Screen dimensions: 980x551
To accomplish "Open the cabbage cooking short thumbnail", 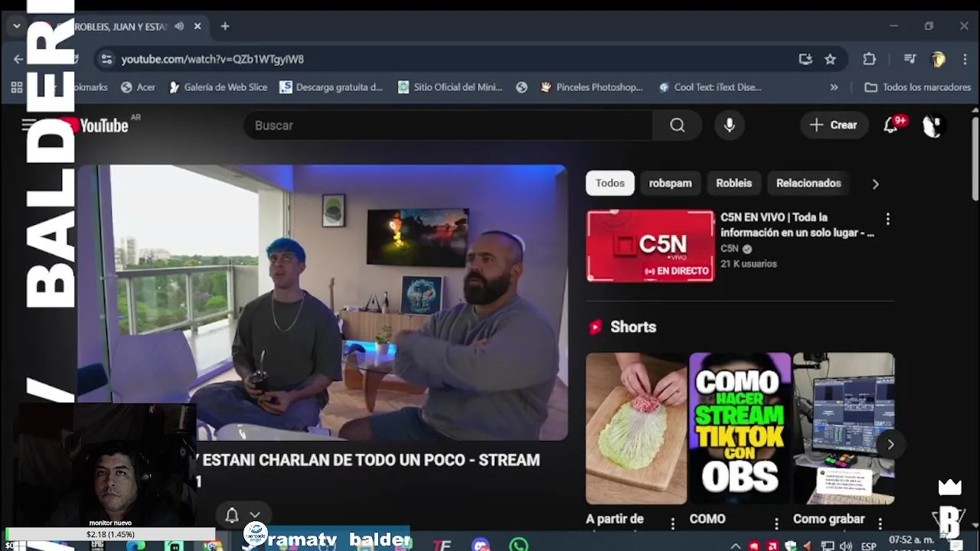I will coord(636,429).
